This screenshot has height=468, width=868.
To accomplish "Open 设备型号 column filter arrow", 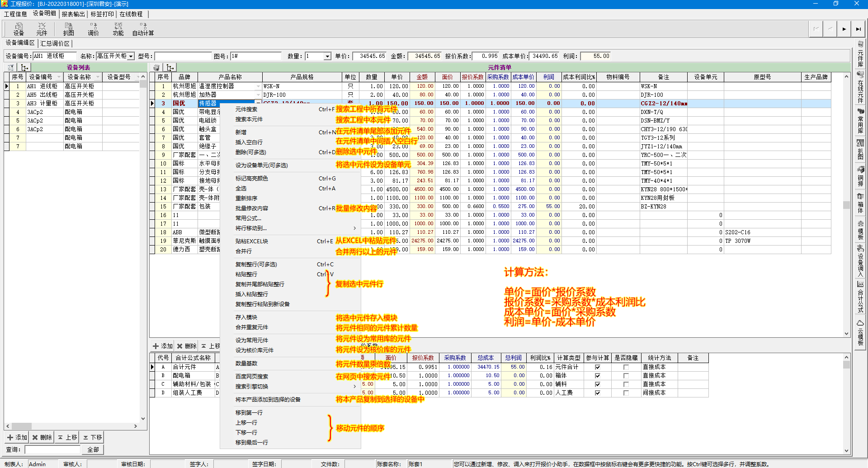I will point(137,77).
